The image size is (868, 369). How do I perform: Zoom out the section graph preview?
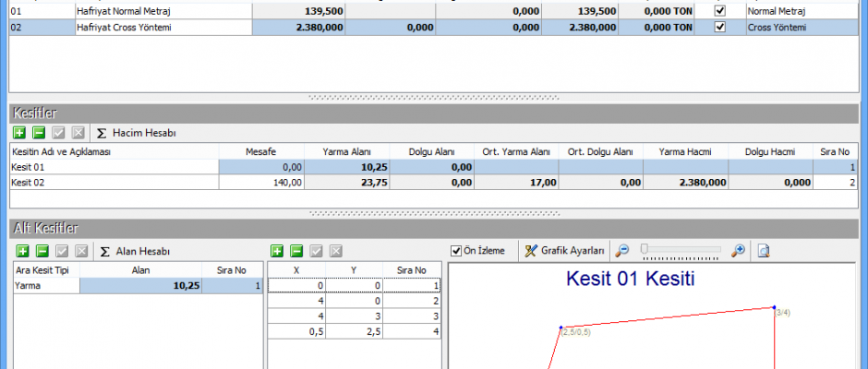pos(623,251)
